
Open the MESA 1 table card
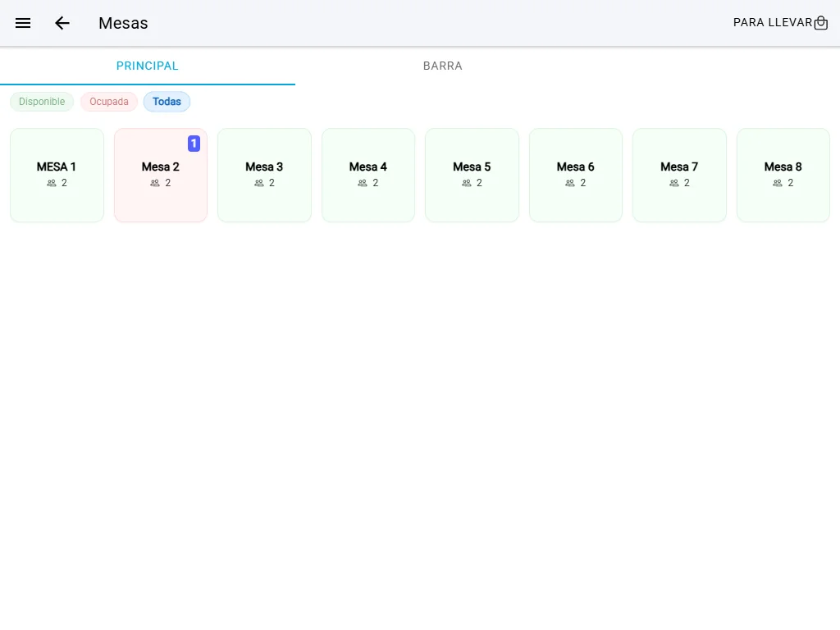(x=57, y=176)
